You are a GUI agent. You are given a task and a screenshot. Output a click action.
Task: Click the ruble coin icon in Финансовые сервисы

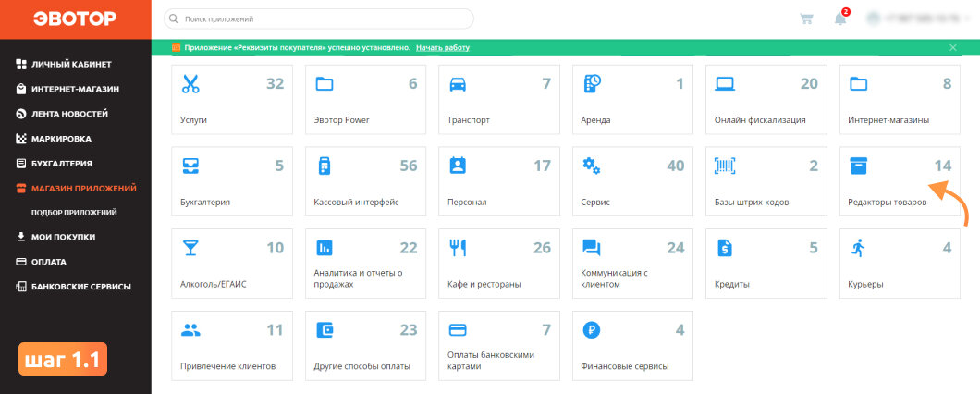coord(592,329)
